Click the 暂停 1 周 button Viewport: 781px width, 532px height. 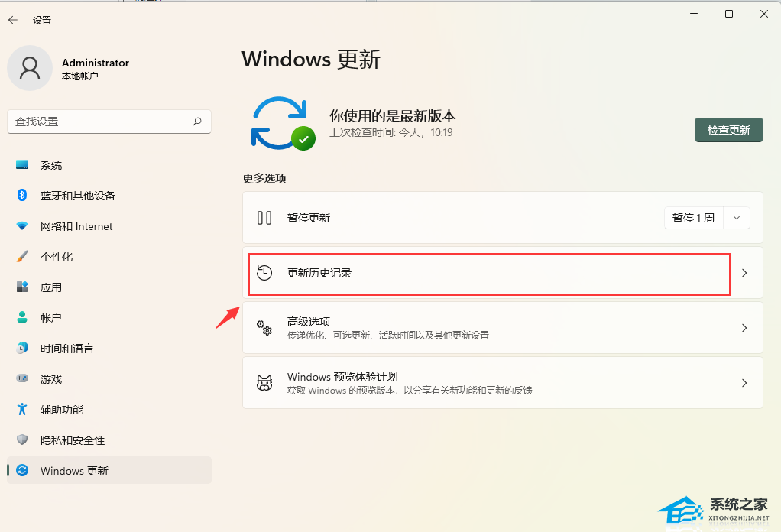click(x=693, y=218)
